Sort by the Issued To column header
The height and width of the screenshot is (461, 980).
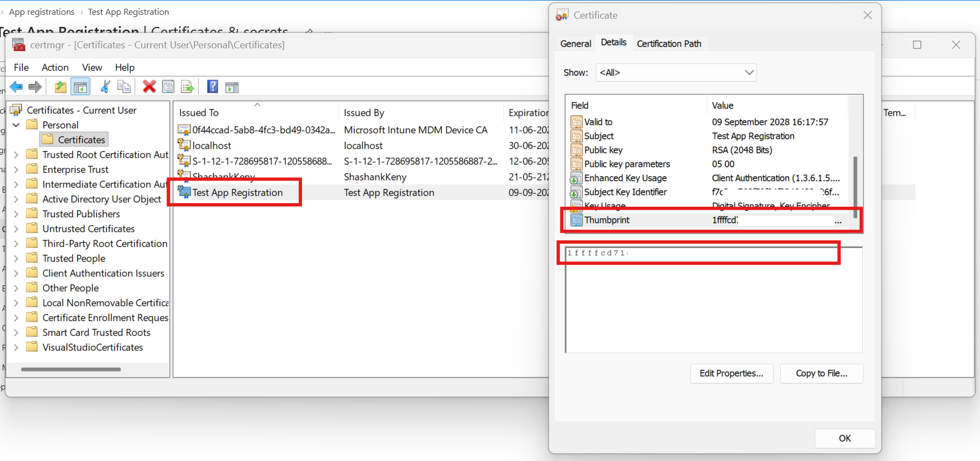pyautogui.click(x=256, y=112)
